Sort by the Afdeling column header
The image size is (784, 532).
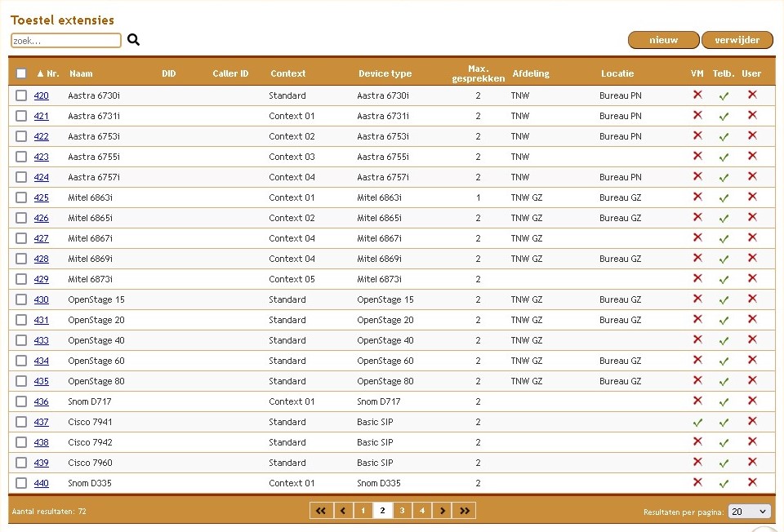click(x=531, y=73)
